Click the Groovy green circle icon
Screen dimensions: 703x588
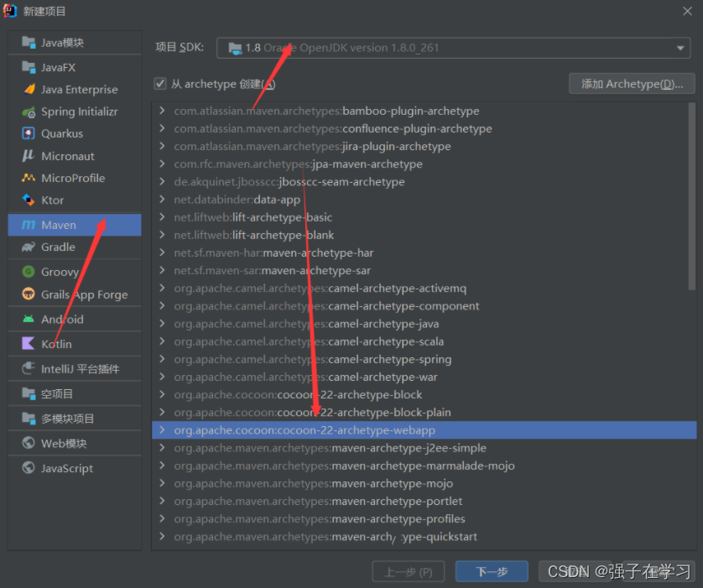click(29, 272)
